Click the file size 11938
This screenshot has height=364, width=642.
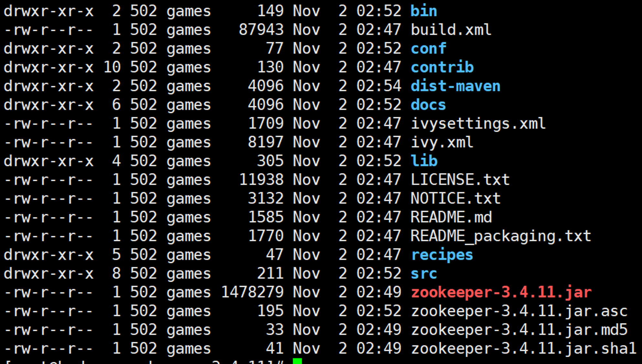(x=261, y=180)
